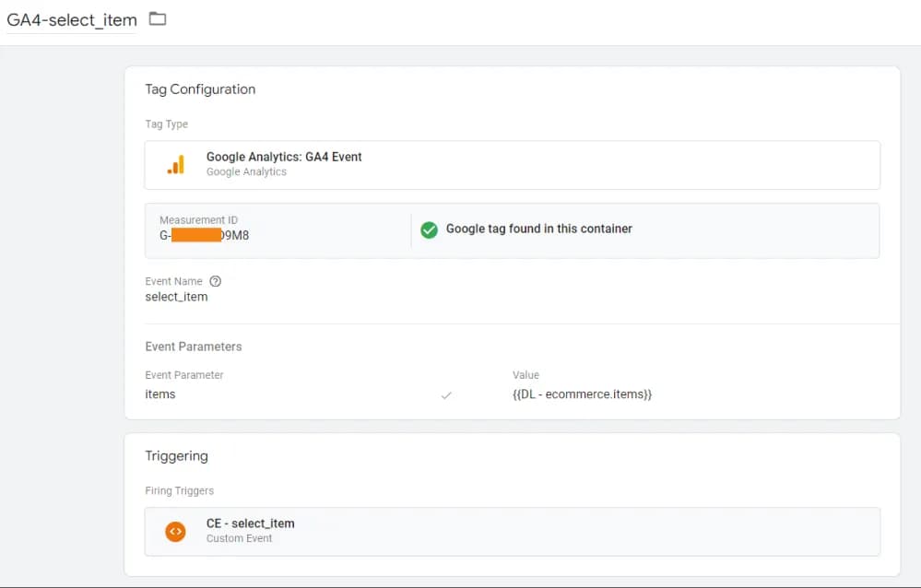The image size is (921, 588).
Task: Click the folder icon beside tag name
Action: [x=158, y=18]
